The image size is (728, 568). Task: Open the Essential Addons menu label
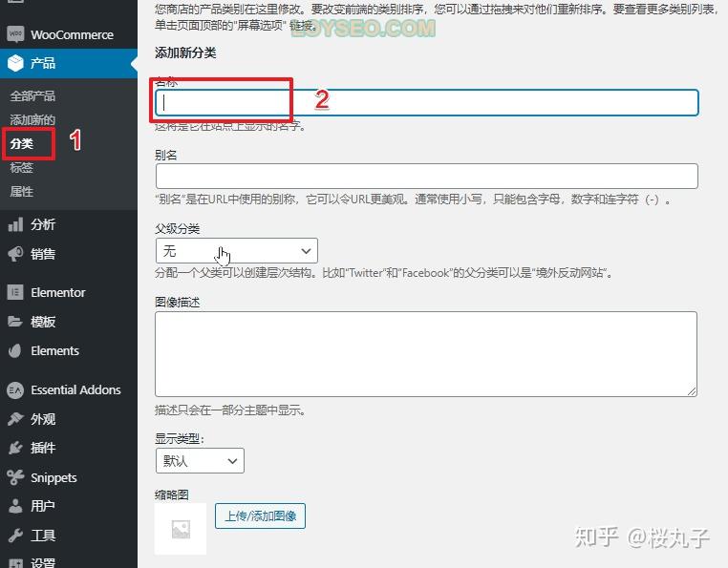point(75,389)
